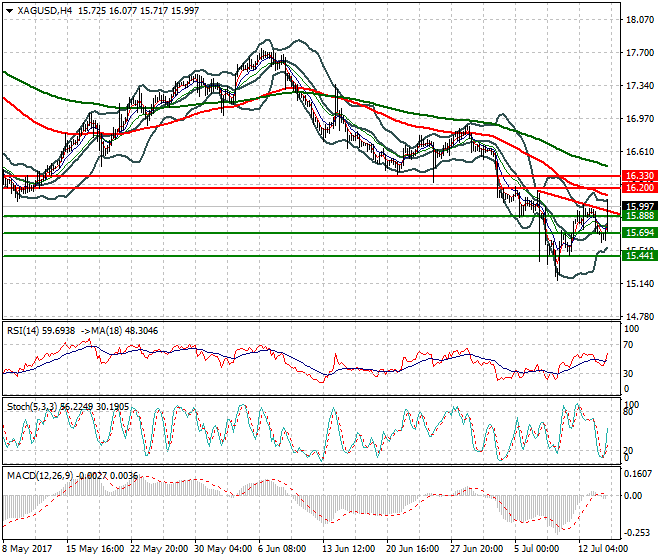Click the 27 Jun 20:00 time label
Image resolution: width=660 pixels, height=560 pixels.
click(477, 549)
